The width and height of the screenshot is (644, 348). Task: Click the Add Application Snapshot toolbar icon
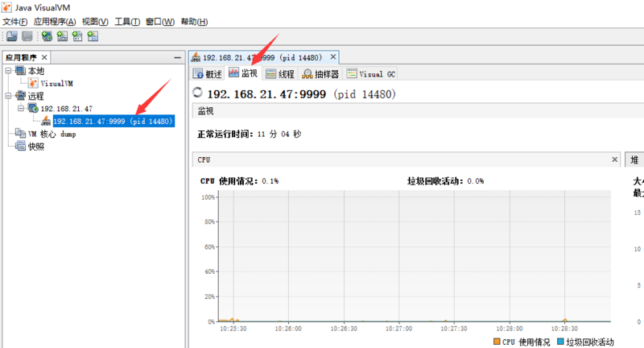click(93, 36)
